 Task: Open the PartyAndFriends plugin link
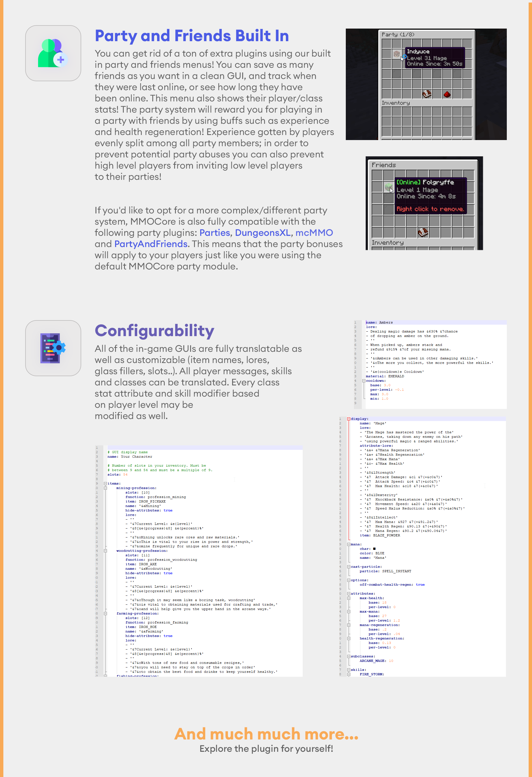151,244
